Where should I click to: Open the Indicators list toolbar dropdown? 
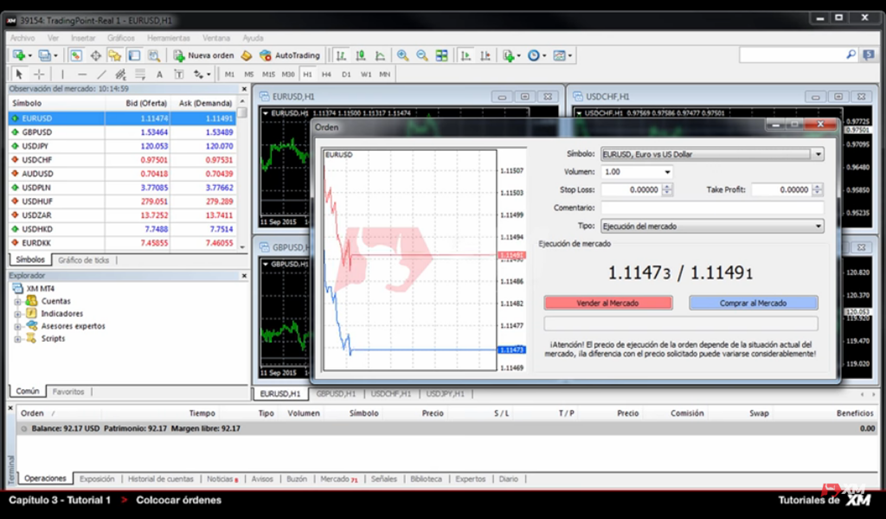(511, 55)
